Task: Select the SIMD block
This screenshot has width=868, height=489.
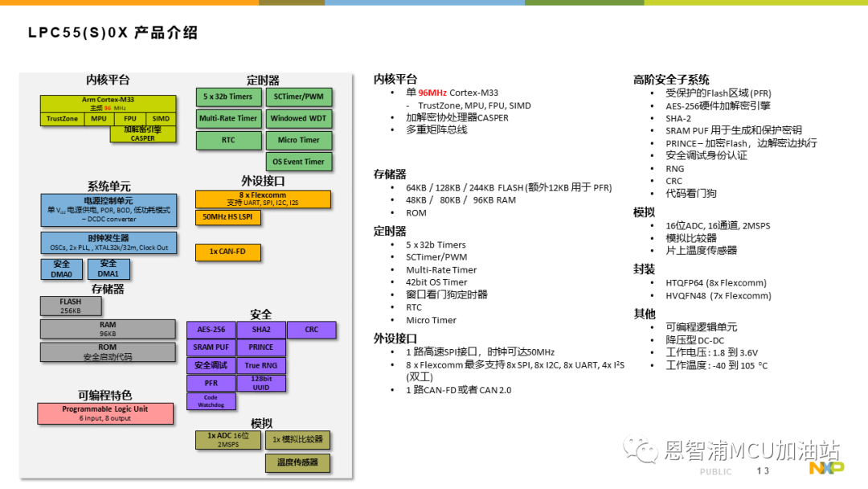Action: coord(161,118)
